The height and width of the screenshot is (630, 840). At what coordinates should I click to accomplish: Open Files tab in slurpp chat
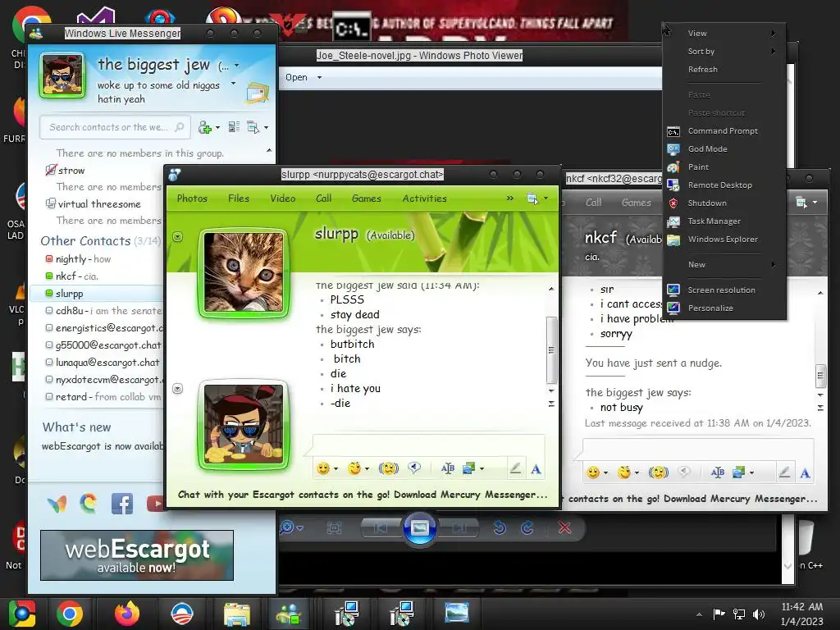point(239,199)
